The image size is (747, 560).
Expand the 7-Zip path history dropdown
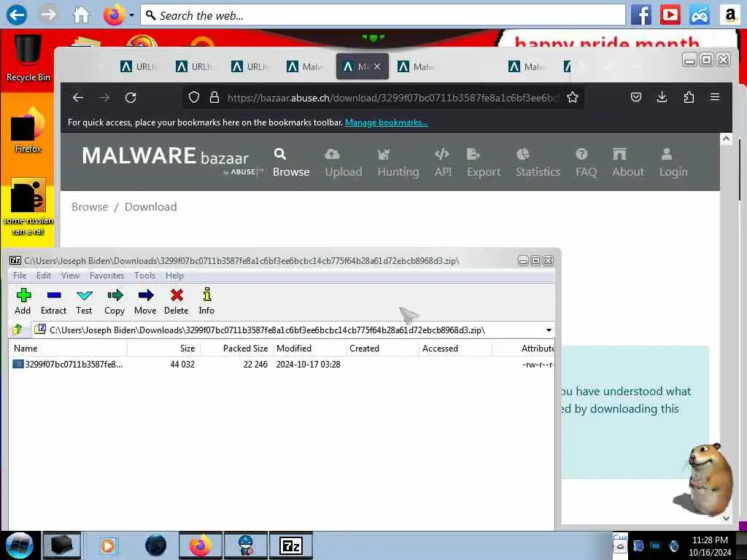[x=549, y=330]
